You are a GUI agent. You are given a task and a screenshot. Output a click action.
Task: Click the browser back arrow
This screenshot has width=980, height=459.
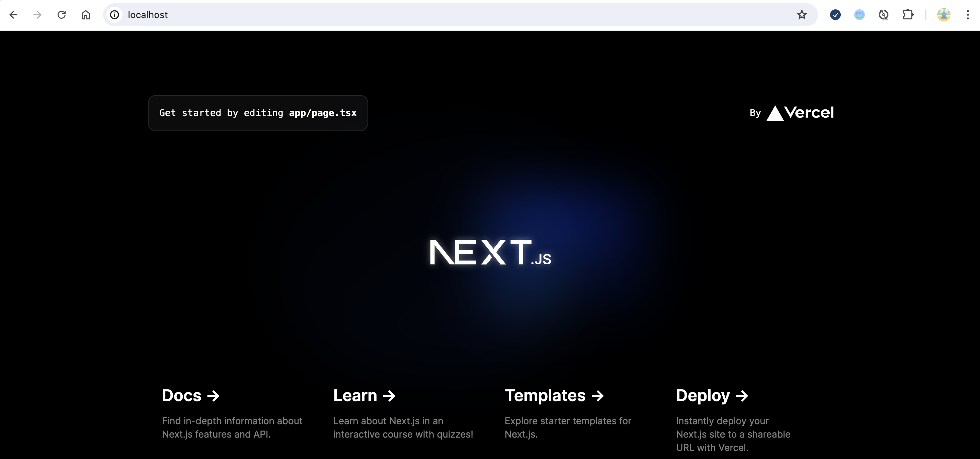14,15
